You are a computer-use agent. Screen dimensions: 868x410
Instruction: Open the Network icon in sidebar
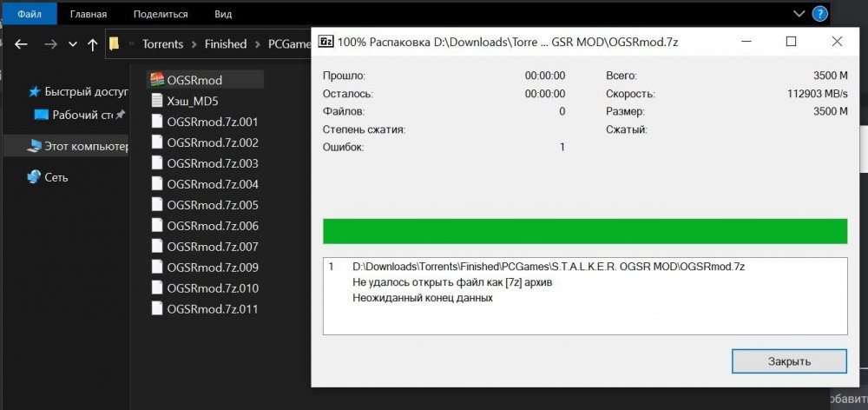click(34, 177)
